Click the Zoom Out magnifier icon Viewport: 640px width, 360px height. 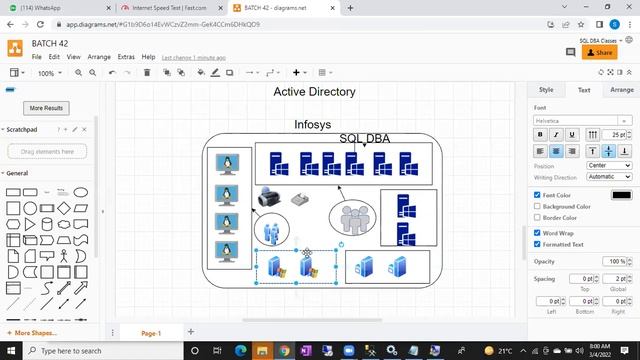(93, 73)
